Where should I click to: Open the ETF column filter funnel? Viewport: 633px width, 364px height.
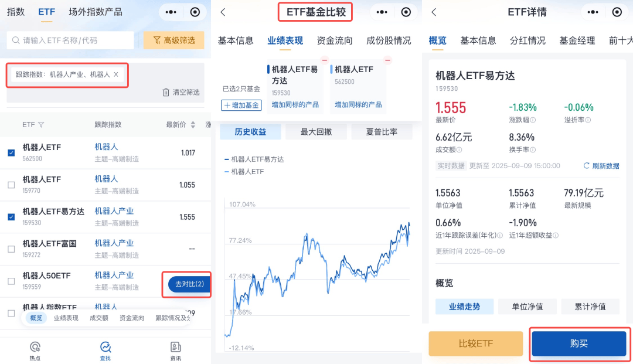click(x=41, y=125)
